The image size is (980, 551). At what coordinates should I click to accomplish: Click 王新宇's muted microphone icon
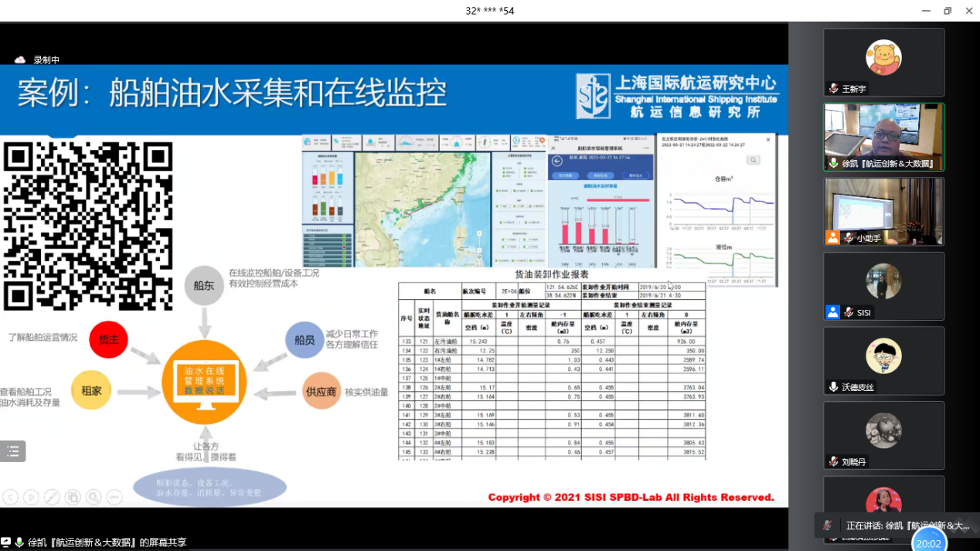[833, 89]
